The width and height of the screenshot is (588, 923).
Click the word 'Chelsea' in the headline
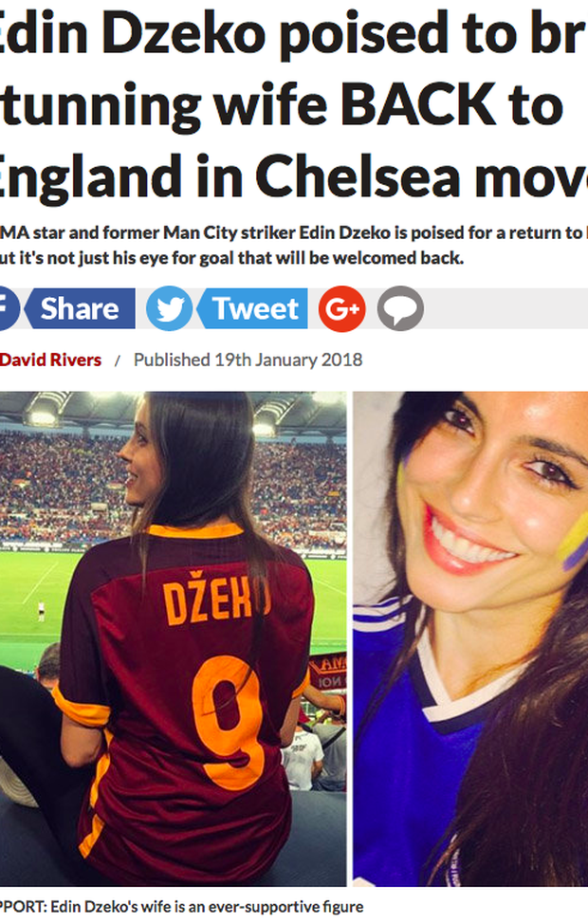click(x=358, y=175)
